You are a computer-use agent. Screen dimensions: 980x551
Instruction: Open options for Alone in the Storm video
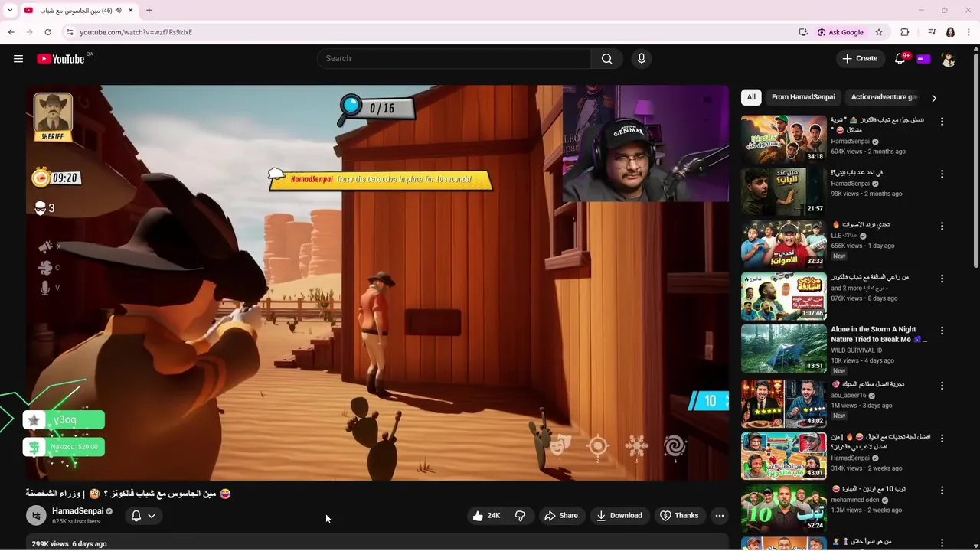click(x=942, y=331)
